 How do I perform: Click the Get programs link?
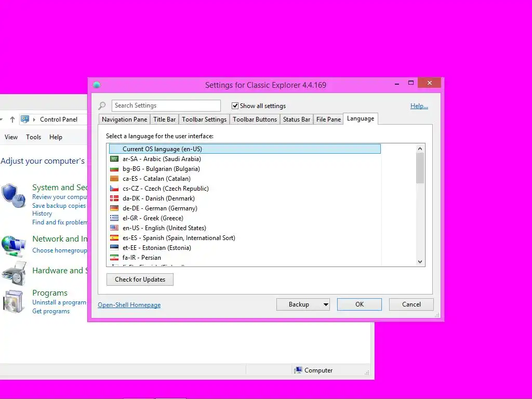pyautogui.click(x=51, y=311)
